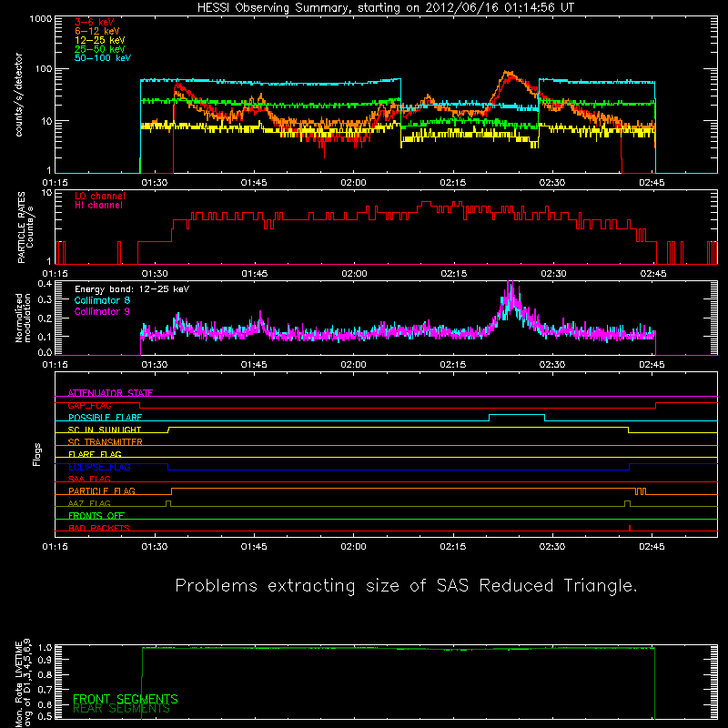Click the 'LO channel' legend label
Screen dimensions: 728x728
coord(100,196)
